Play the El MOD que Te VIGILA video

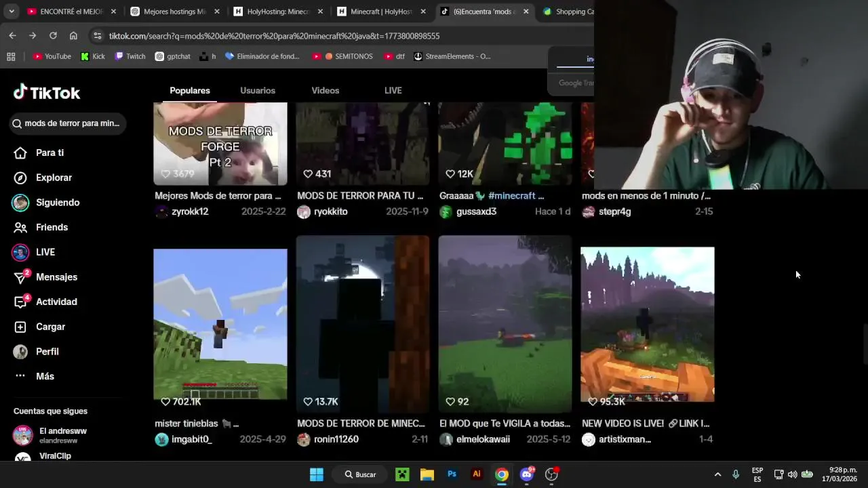coord(505,324)
